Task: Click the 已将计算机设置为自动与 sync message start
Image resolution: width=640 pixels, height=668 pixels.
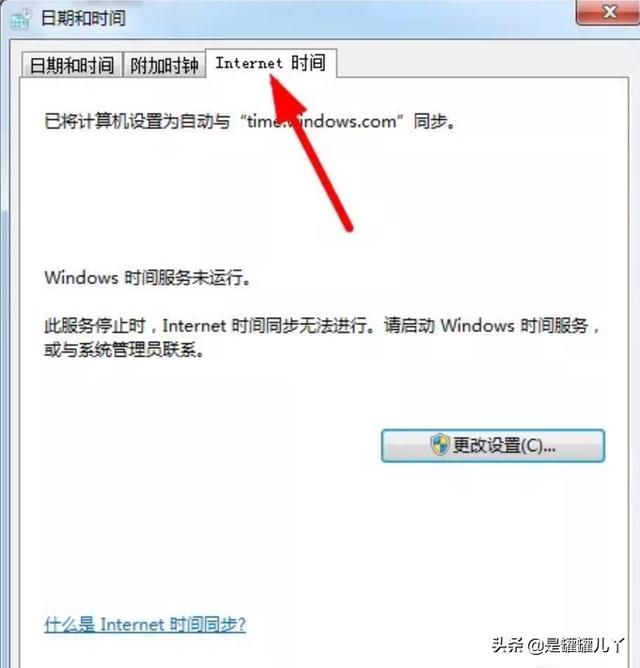Action: coord(137,121)
